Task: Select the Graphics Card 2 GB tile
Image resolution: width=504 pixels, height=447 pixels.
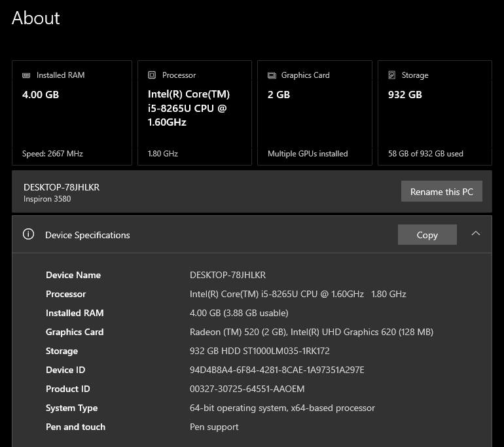Action: pos(315,113)
